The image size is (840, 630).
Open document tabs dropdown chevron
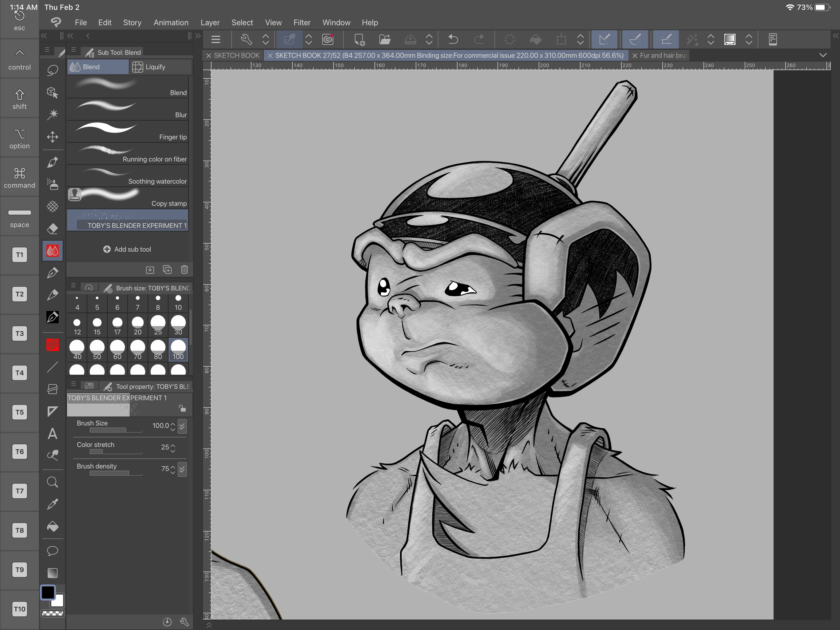823,55
